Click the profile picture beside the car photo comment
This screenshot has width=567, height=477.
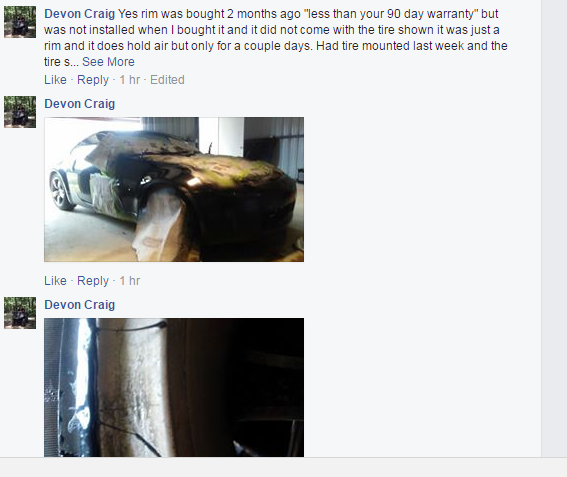click(20, 112)
